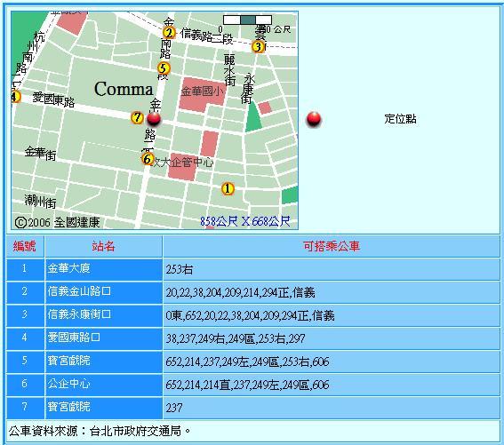
Task: Click routes cell starting 652,214,237
Action: [x=332, y=362]
